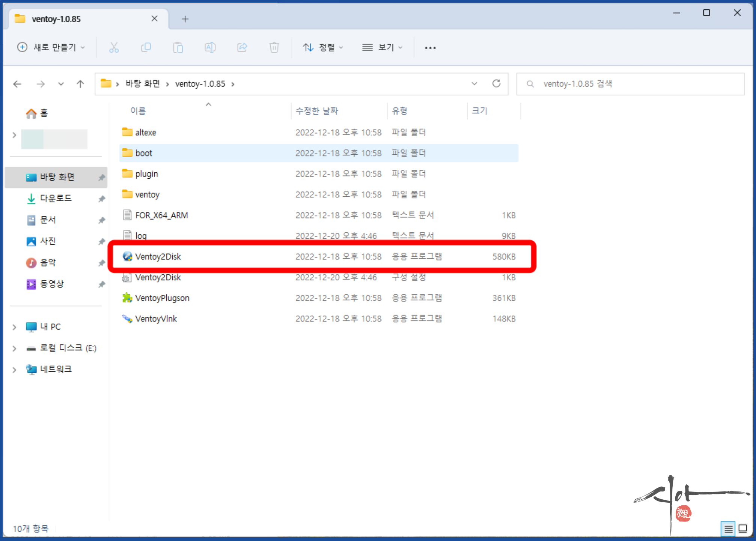Click the Copy icon in toolbar
Screen dimensions: 756x541
146,47
